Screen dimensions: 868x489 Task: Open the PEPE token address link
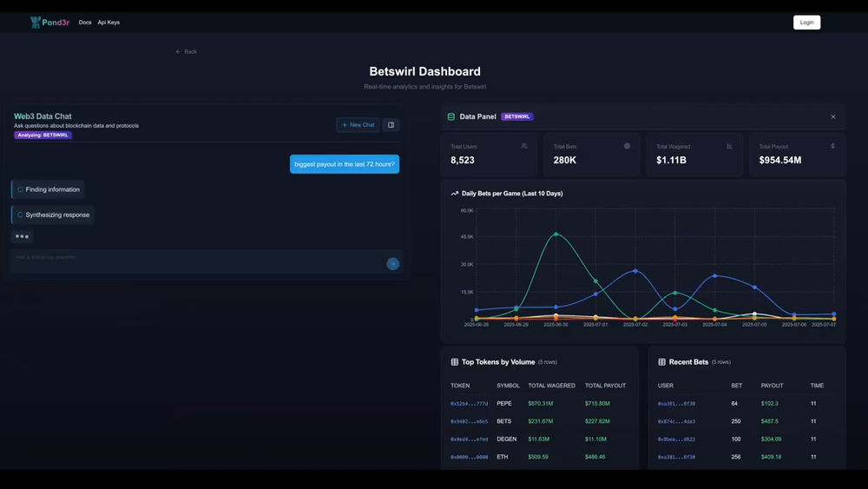pyautogui.click(x=469, y=404)
